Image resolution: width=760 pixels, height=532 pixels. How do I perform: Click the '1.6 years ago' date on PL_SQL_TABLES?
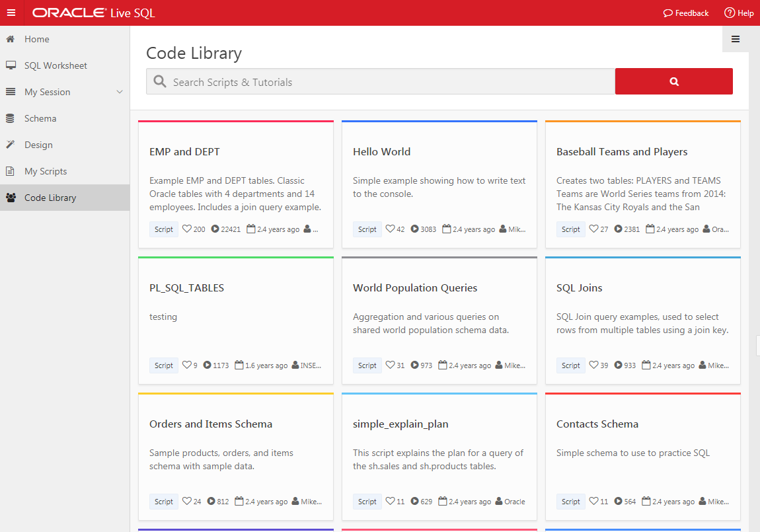(x=266, y=365)
